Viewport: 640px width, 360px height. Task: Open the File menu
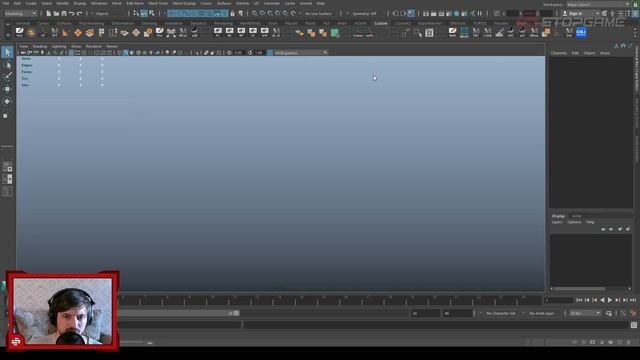coord(6,3)
